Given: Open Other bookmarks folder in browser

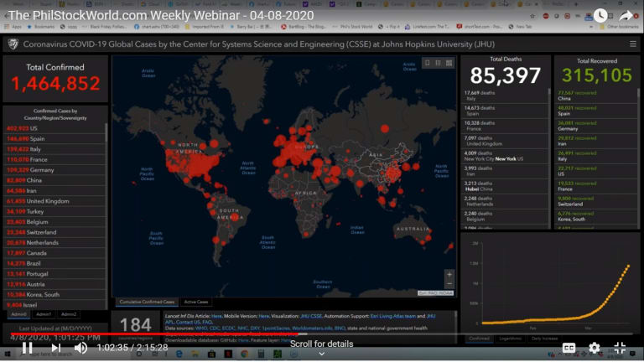Looking at the screenshot, I should [x=620, y=27].
